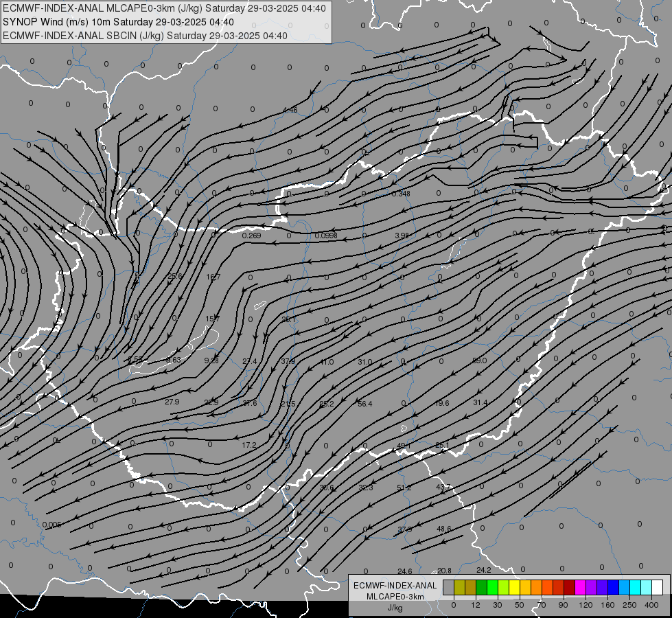
Task: Select the map value 31.0
Action: click(x=365, y=362)
